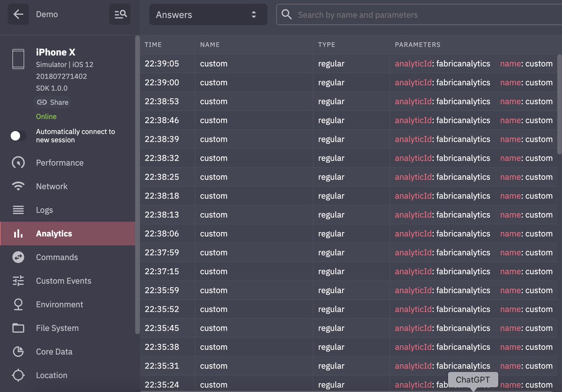Open the Performance section
This screenshot has width=562, height=392.
pyautogui.click(x=67, y=163)
